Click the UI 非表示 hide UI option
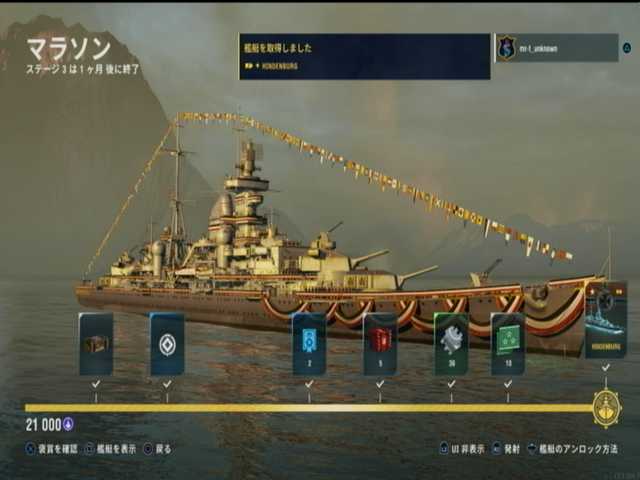Image resolution: width=640 pixels, height=480 pixels. click(x=462, y=449)
